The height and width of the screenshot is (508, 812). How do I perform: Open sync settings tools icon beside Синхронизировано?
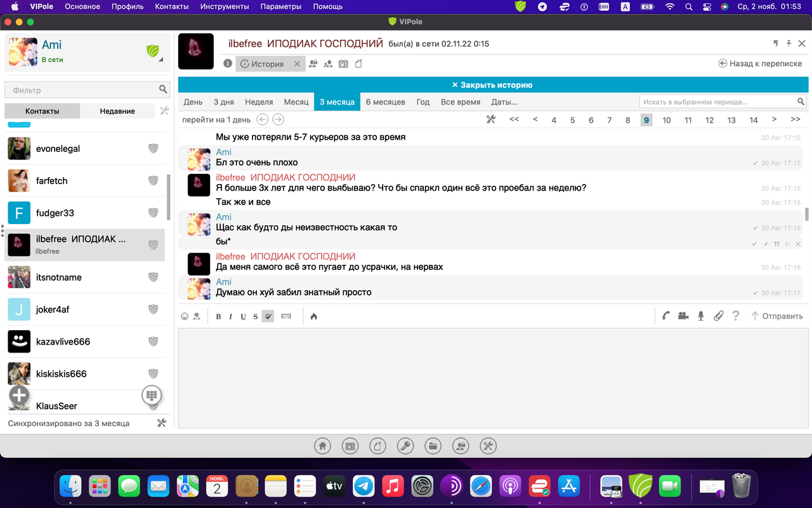pos(161,423)
